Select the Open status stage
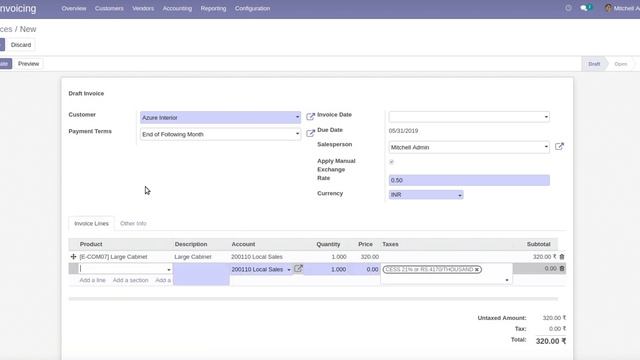The width and height of the screenshot is (640, 360). 620,64
